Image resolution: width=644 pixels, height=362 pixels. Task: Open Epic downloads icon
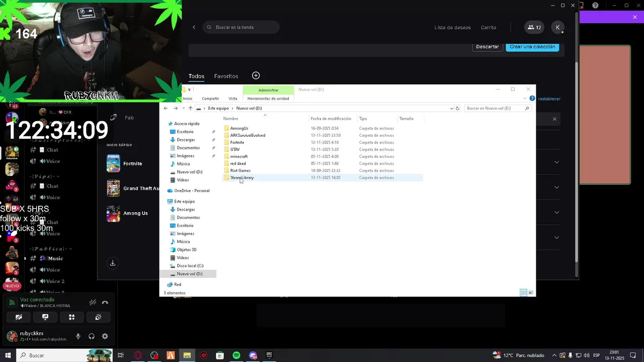tap(113, 263)
